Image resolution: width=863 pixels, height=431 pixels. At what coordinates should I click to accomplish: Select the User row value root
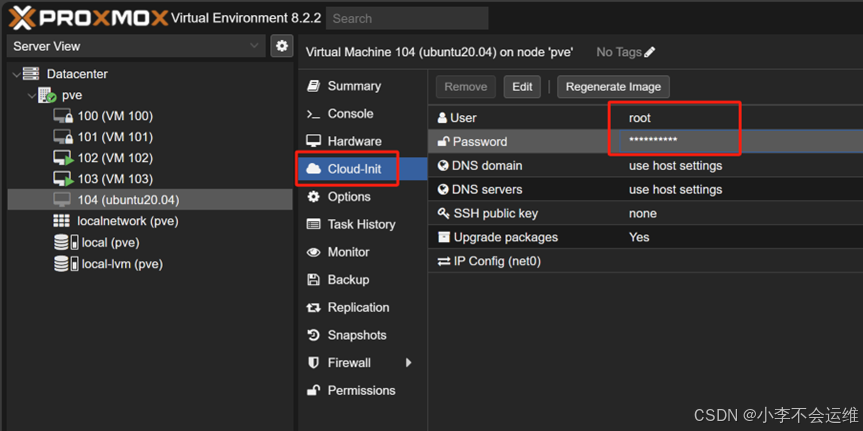click(x=640, y=118)
